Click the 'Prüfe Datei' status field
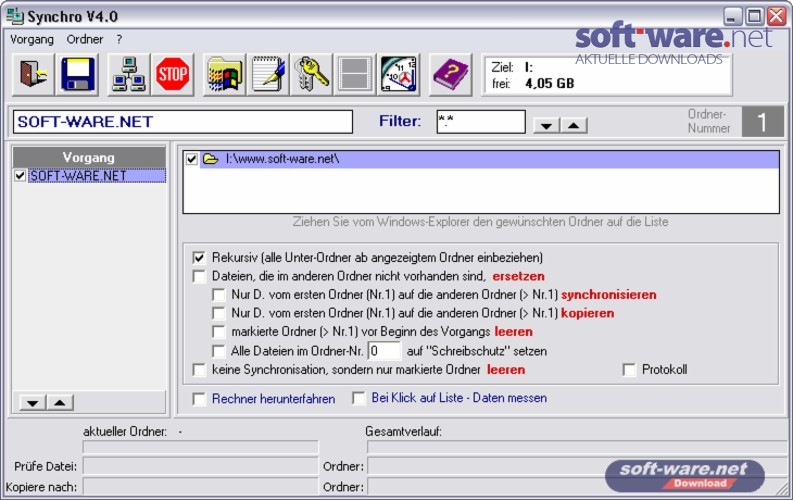The image size is (793, 500). [x=200, y=466]
